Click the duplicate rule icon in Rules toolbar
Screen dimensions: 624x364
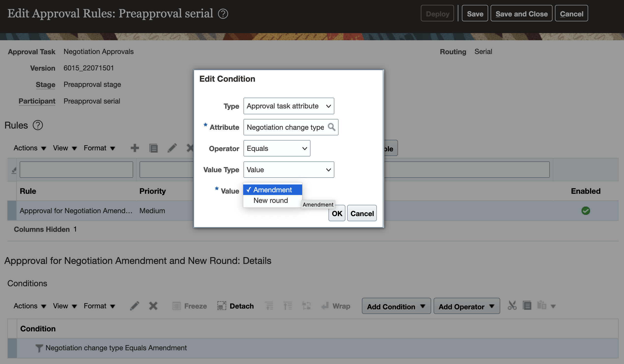tap(153, 148)
